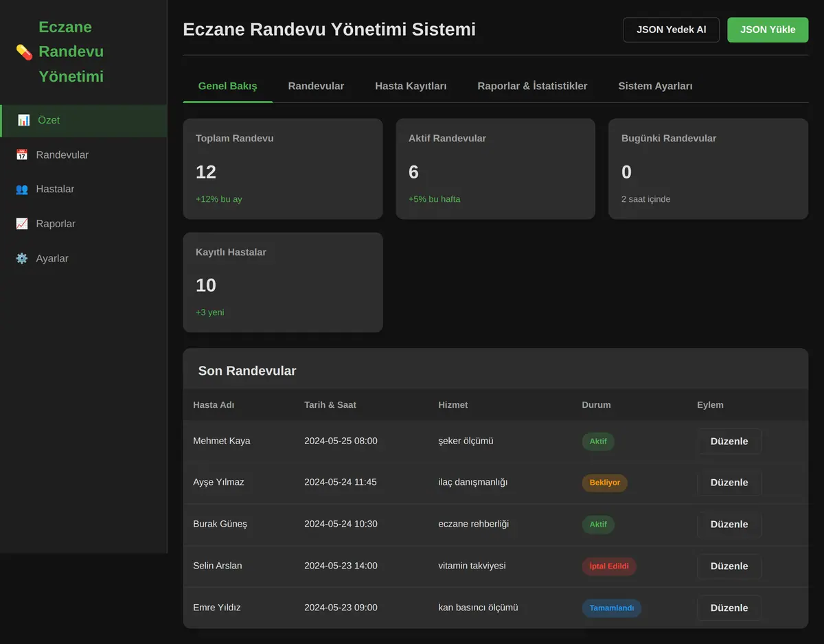
Task: Click the people icon beside Hastalar
Action: point(22,189)
